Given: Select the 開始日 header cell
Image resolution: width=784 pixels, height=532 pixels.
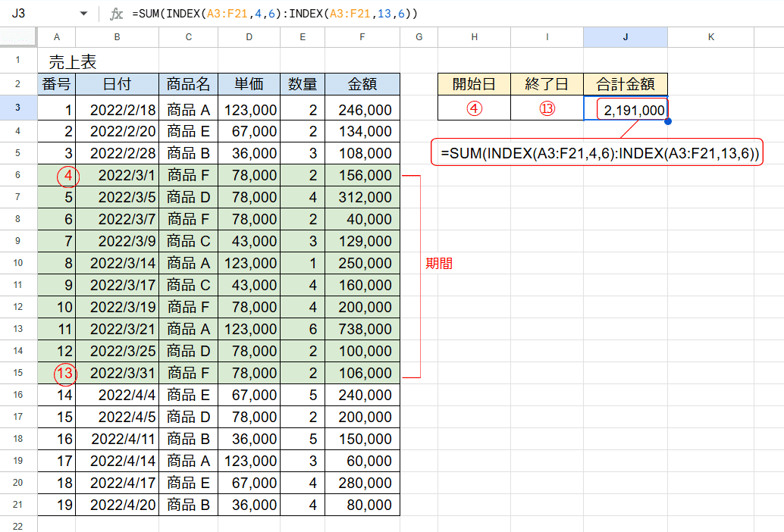Looking at the screenshot, I should [x=474, y=84].
